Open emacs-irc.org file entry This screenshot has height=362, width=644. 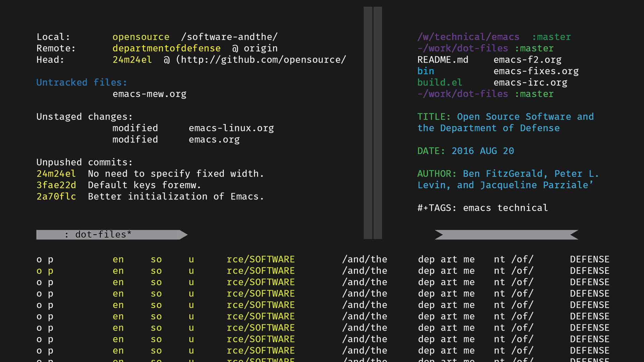click(530, 83)
